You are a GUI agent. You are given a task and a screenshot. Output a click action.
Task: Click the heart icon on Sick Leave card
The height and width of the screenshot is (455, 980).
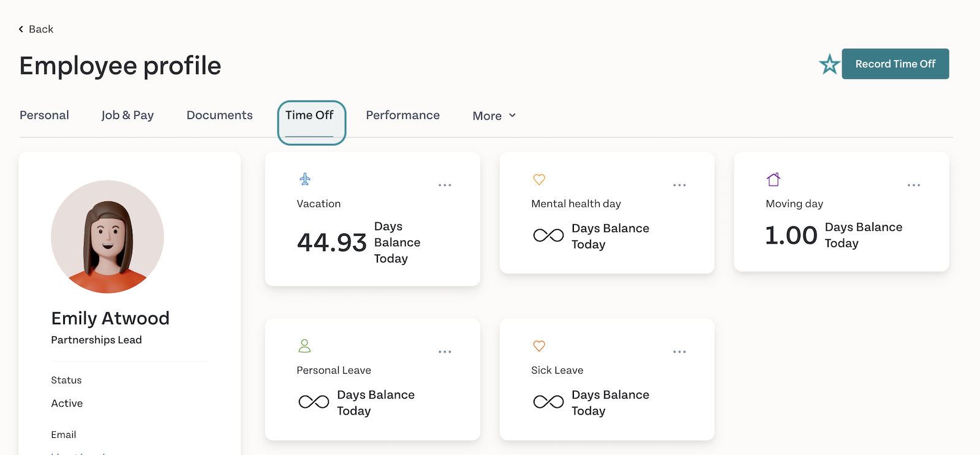[x=539, y=346]
